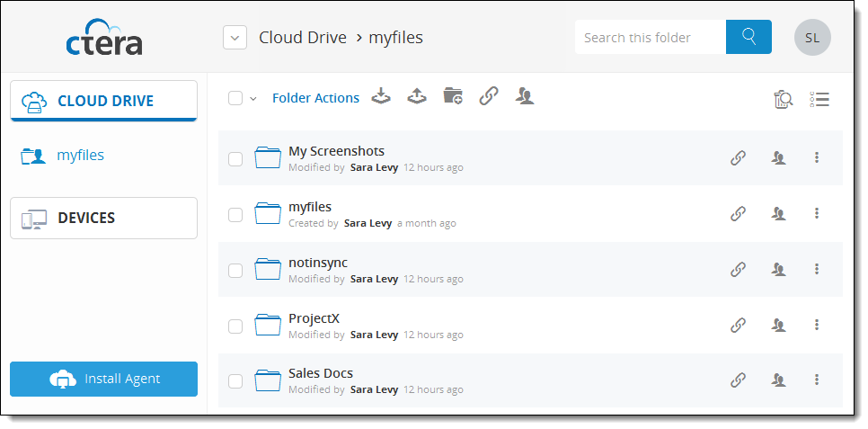
Task: Open the more options menu for myfiles
Action: [817, 213]
